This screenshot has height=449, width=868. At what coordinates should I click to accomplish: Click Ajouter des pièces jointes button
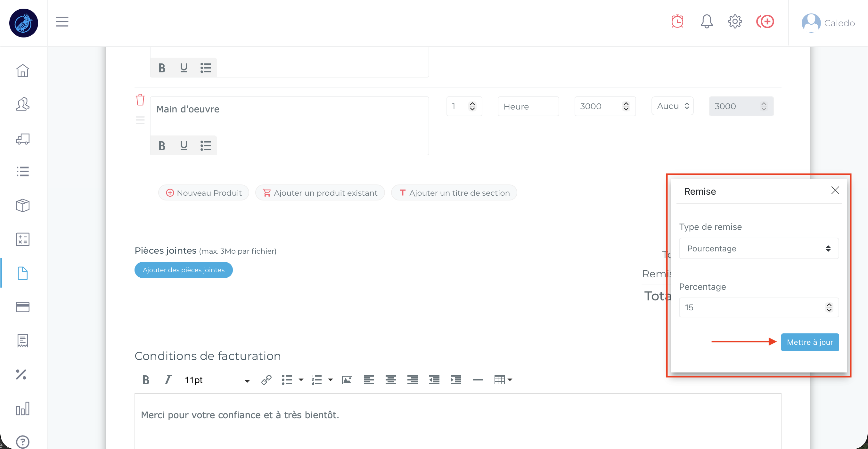[x=183, y=270]
